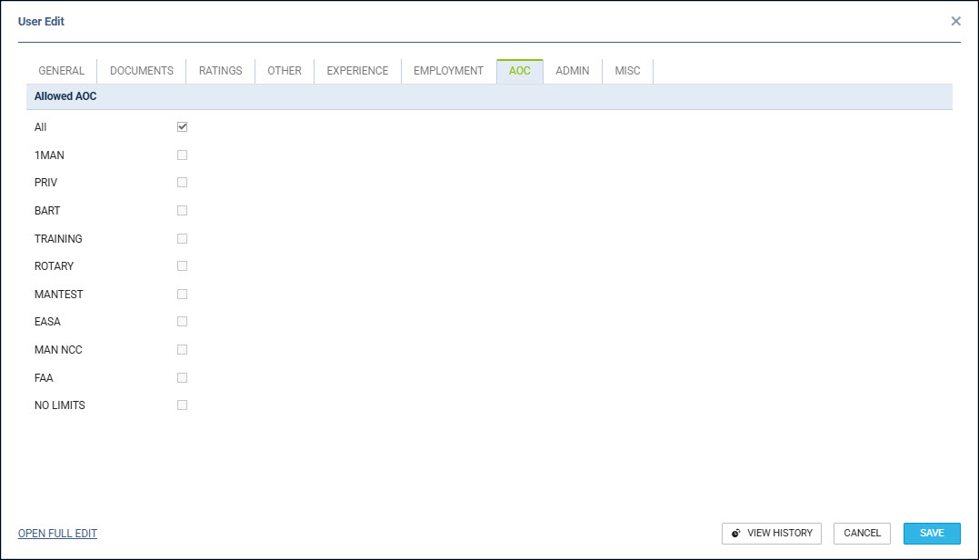
Task: Cancel the user edit
Action: pyautogui.click(x=863, y=533)
